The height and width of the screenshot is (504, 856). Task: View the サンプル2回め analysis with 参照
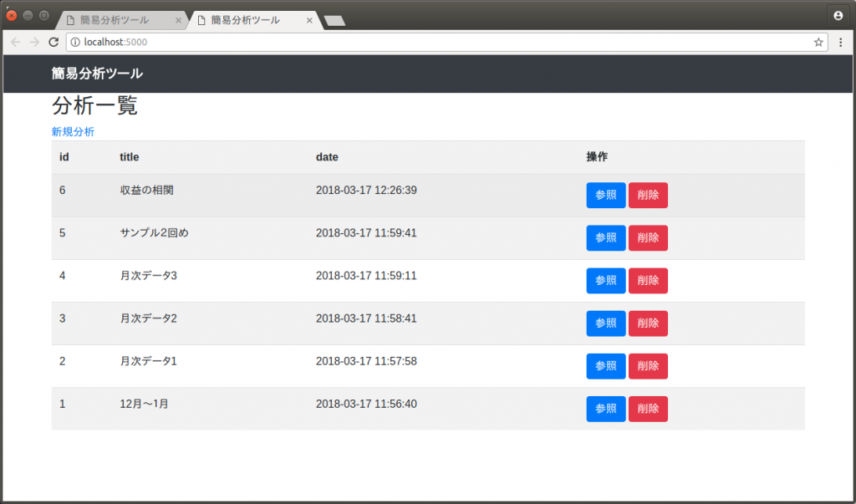(x=605, y=238)
